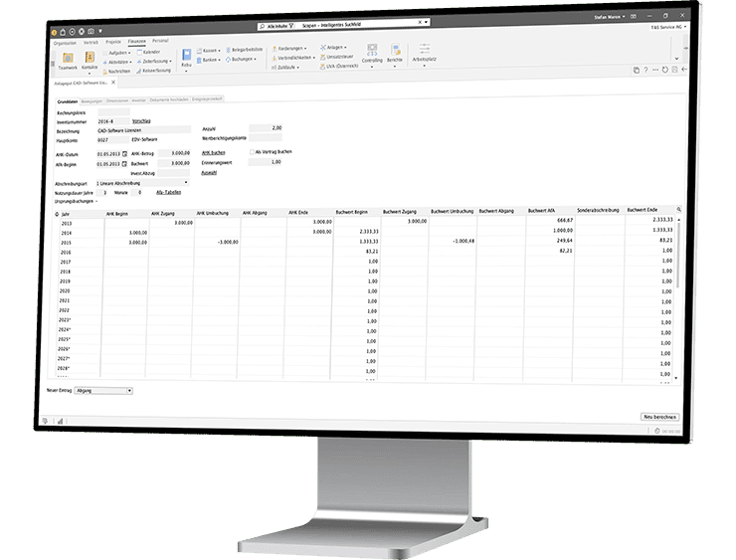Open Umsatzsteuer in the ribbon
This screenshot has width=736, height=560.
coord(337,57)
